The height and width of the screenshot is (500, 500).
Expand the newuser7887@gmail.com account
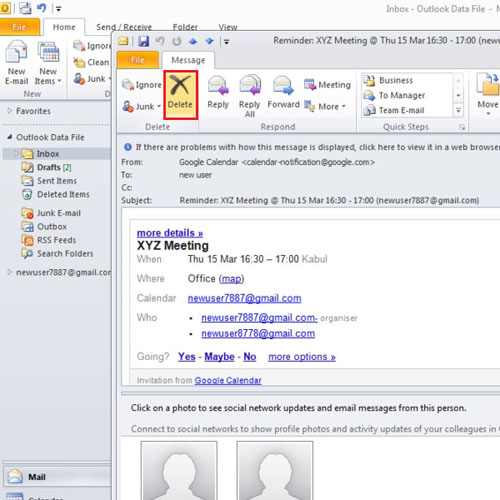[x=9, y=272]
